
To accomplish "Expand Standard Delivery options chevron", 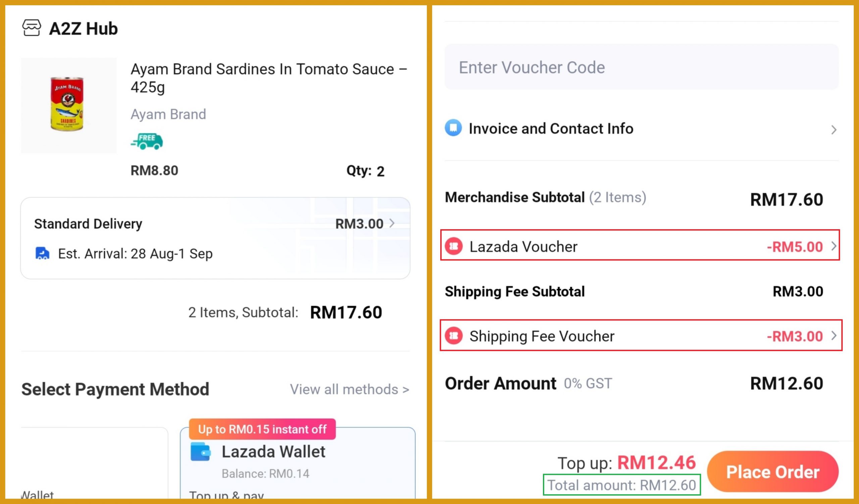I will pos(392,223).
